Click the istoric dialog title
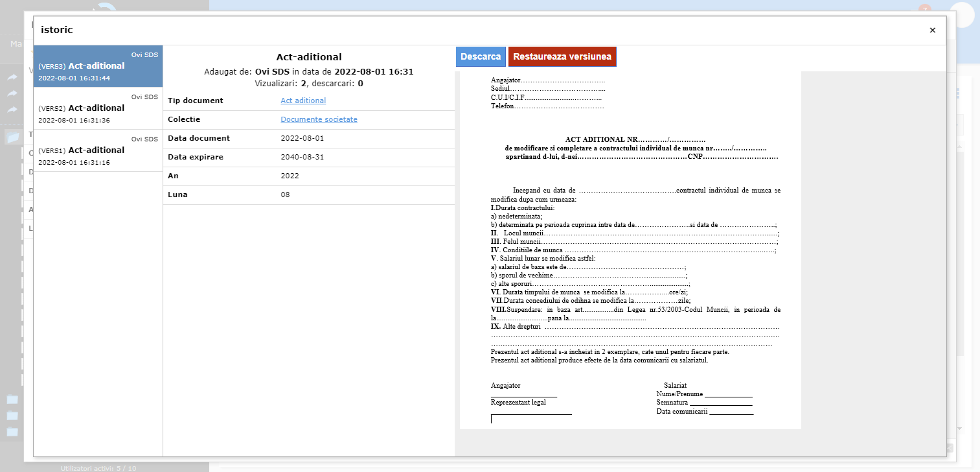This screenshot has width=980, height=472. point(57,30)
